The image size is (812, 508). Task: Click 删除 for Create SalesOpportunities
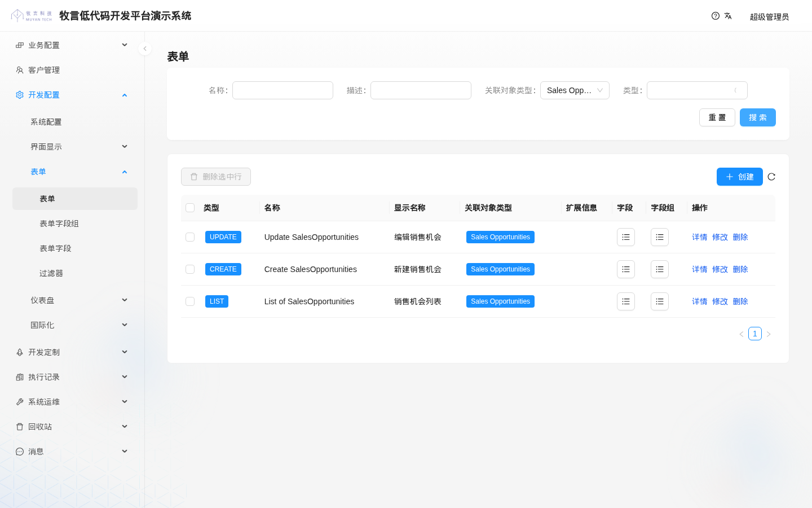(x=740, y=269)
